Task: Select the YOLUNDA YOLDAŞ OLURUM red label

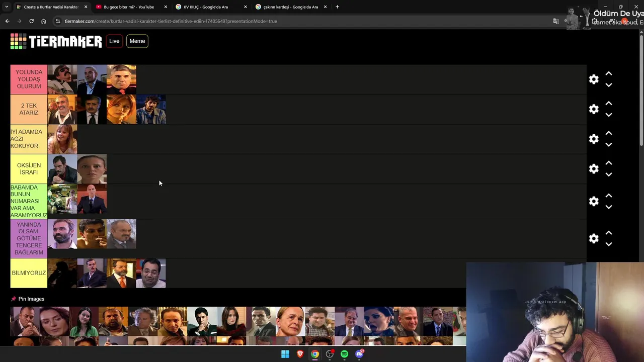Action: click(x=29, y=79)
